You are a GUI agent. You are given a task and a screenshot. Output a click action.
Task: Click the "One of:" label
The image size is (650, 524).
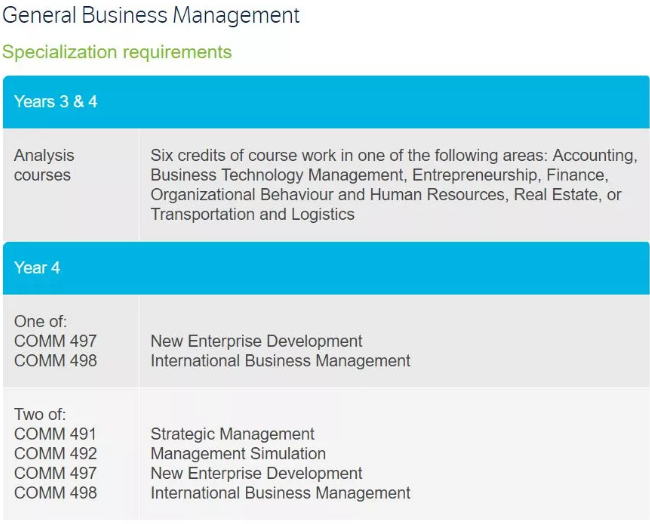(x=40, y=322)
